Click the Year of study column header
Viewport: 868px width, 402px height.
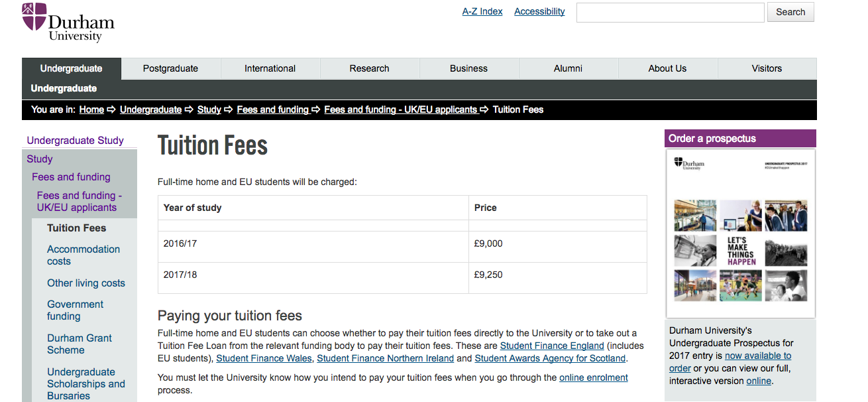(313, 208)
